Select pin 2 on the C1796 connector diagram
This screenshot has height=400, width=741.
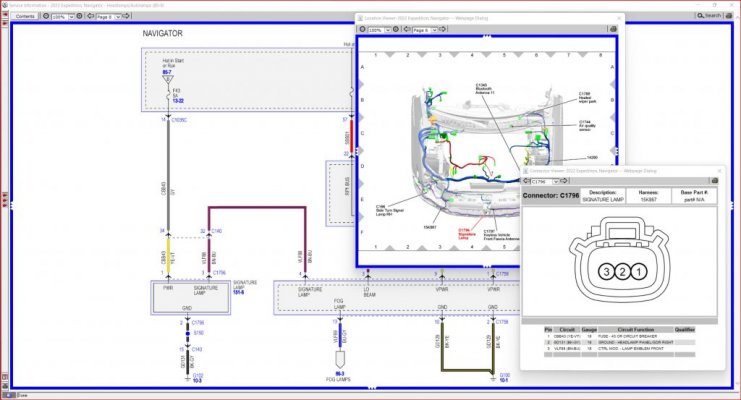[x=622, y=271]
